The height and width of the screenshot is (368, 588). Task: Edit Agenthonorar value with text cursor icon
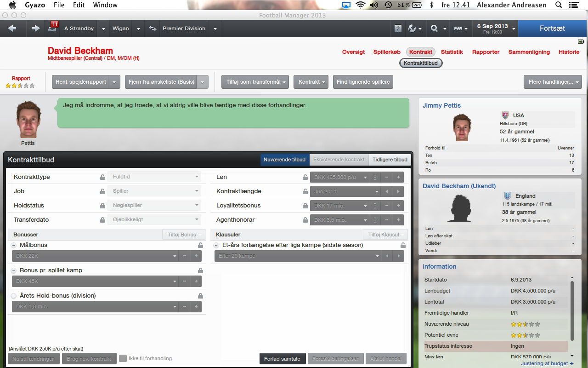[375, 220]
